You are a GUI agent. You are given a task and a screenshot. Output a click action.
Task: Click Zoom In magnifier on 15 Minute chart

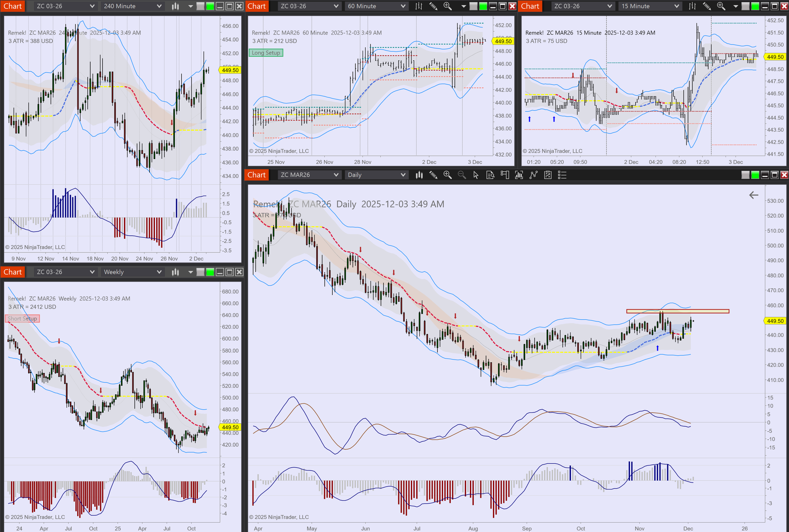pyautogui.click(x=721, y=6)
